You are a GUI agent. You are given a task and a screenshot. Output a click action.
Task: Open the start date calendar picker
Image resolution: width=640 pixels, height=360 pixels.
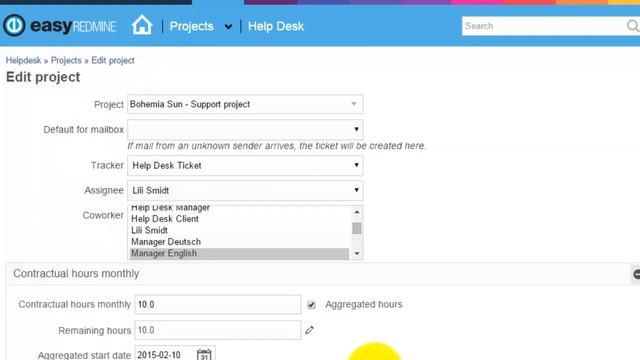click(204, 354)
